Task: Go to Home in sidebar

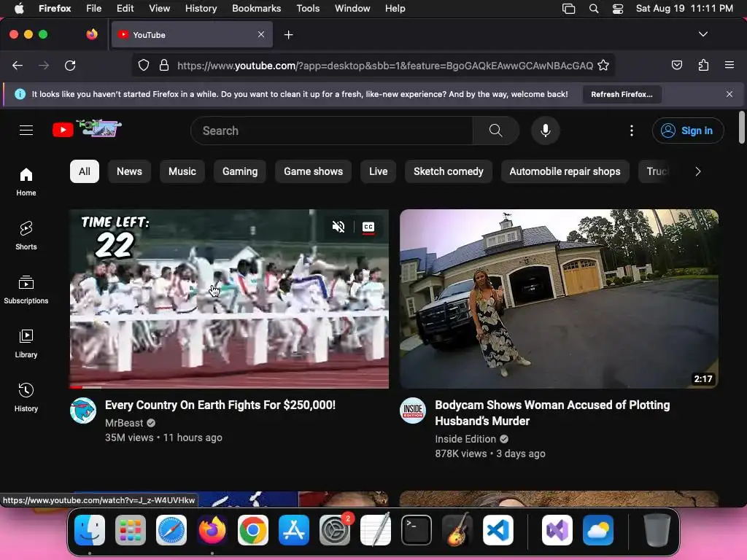Action: pyautogui.click(x=26, y=182)
